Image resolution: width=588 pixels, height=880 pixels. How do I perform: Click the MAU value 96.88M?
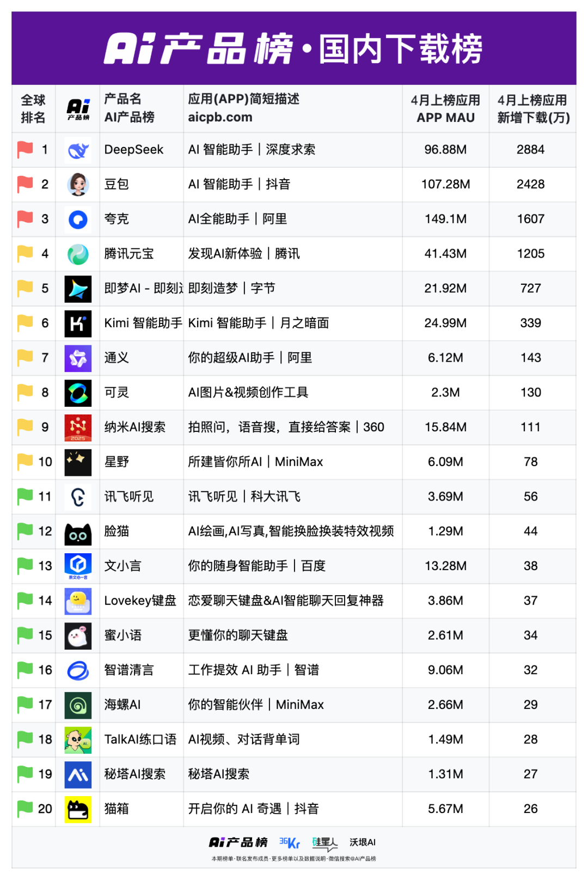(445, 150)
